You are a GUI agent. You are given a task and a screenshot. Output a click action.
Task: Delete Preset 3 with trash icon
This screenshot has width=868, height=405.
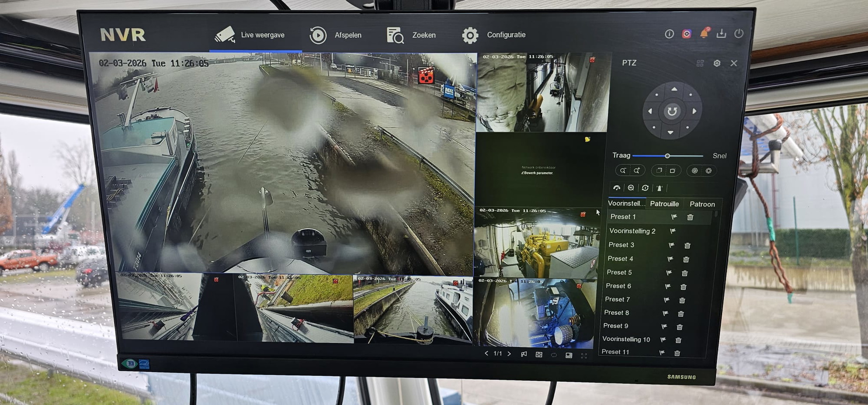pyautogui.click(x=687, y=246)
